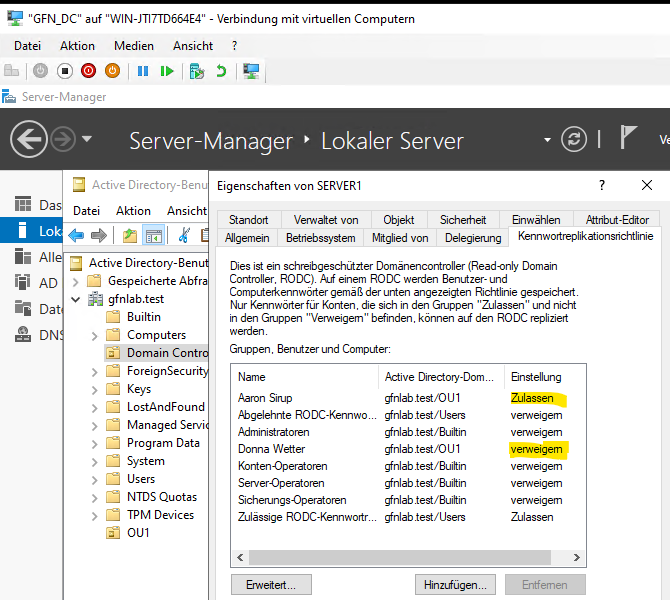
Task: Pause the virtual machine
Action: point(142,71)
